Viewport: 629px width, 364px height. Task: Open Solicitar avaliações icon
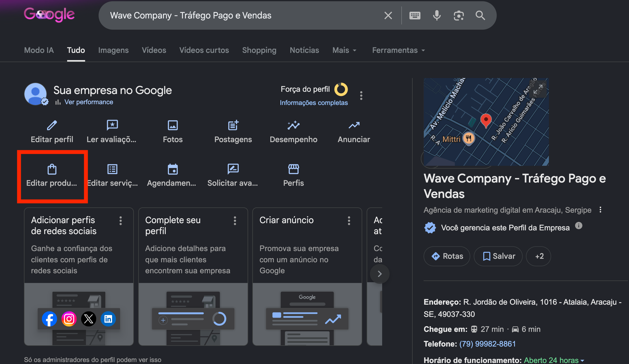(233, 169)
